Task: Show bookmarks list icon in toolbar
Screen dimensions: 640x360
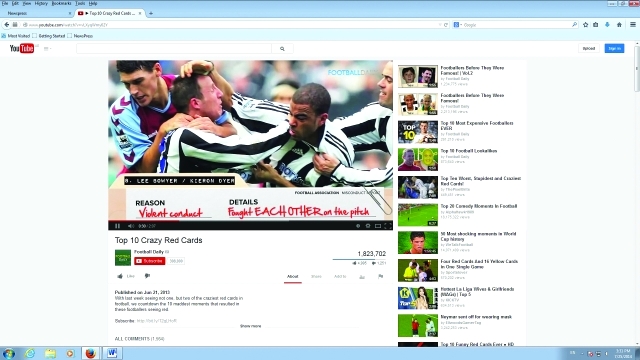Action: point(596,24)
